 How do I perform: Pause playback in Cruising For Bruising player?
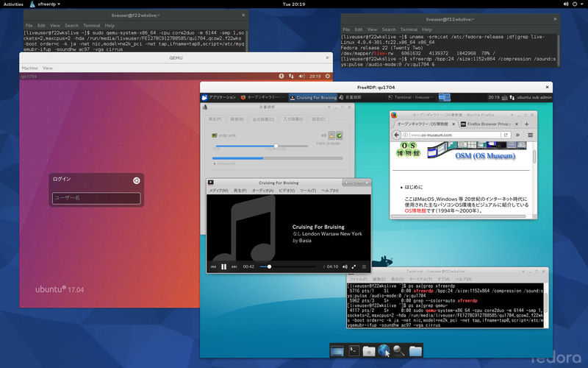pos(224,266)
